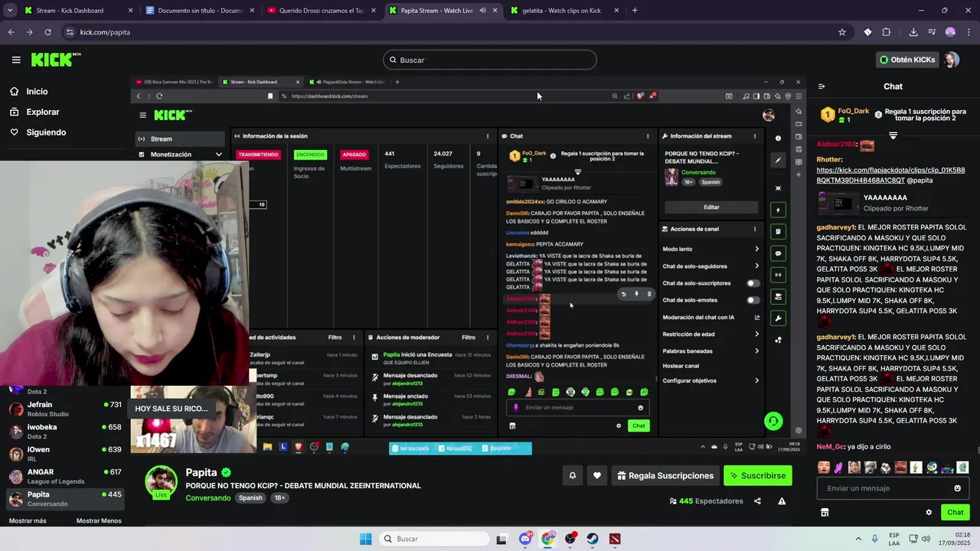Open a new Chrome tab with the plus
The height and width of the screenshot is (551, 980).
(x=635, y=11)
